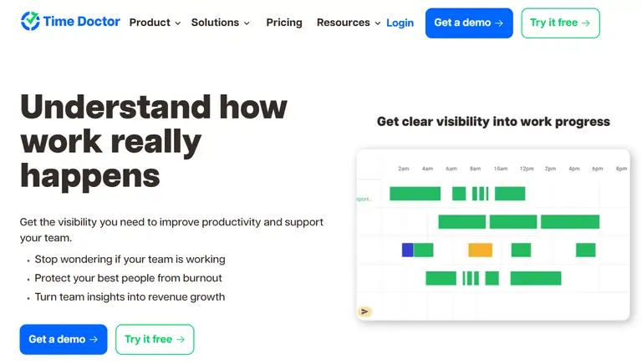Click the 12pm timeline hour marker
Viewport: 642px width, 364px height.
pyautogui.click(x=527, y=169)
